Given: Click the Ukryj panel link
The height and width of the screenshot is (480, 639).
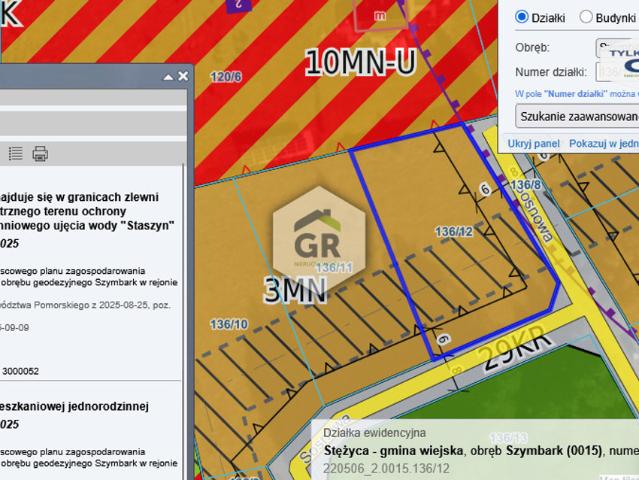Looking at the screenshot, I should (x=533, y=144).
